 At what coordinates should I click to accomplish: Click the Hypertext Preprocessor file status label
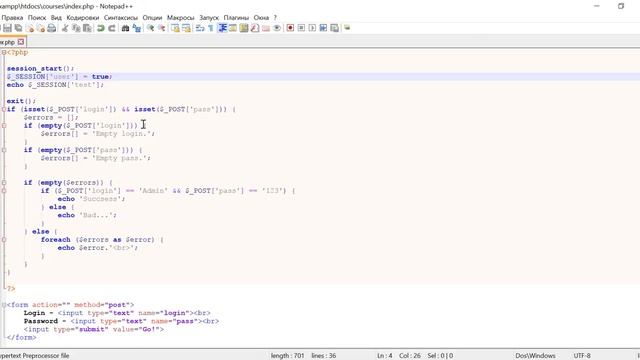(x=35, y=356)
